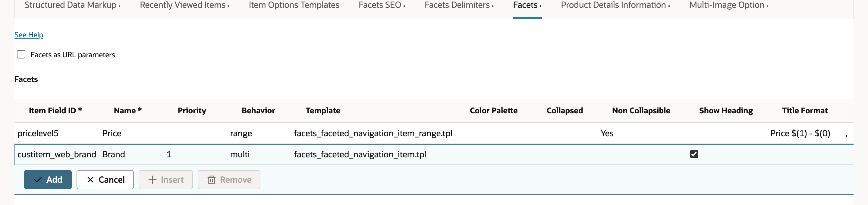Click the Price name cell
The width and height of the screenshot is (868, 205).
coord(112,134)
